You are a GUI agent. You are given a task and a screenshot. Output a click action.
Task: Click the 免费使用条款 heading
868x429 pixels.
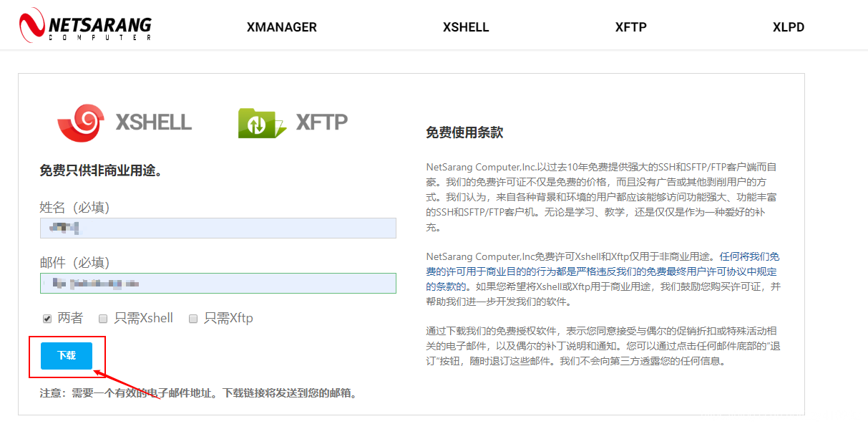464,132
